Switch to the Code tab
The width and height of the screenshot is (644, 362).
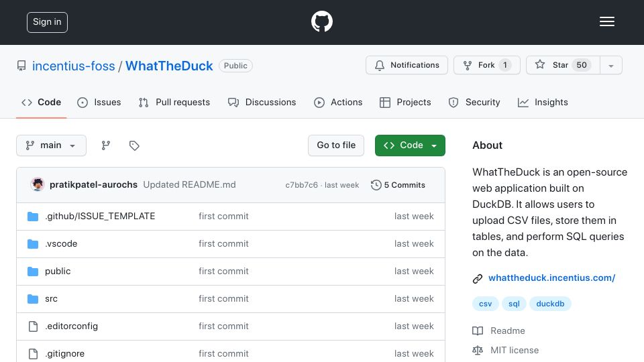[x=41, y=102]
